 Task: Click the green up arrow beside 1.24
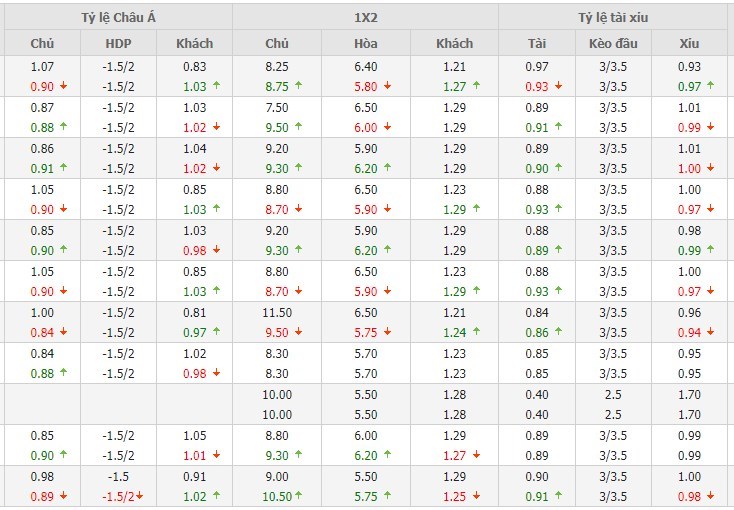476,332
